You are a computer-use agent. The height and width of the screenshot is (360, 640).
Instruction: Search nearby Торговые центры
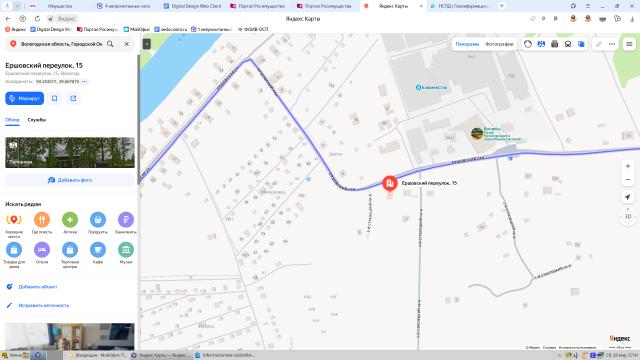(x=70, y=255)
